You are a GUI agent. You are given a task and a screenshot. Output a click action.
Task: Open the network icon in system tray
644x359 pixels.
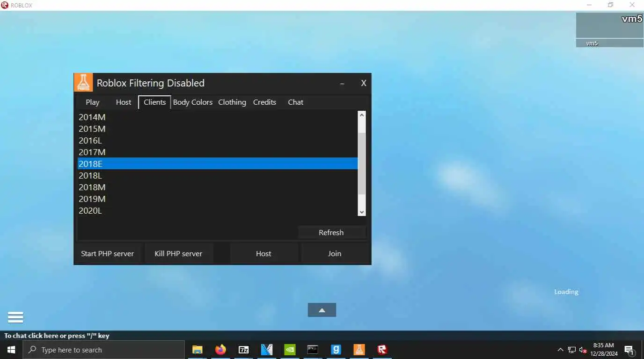(572, 350)
